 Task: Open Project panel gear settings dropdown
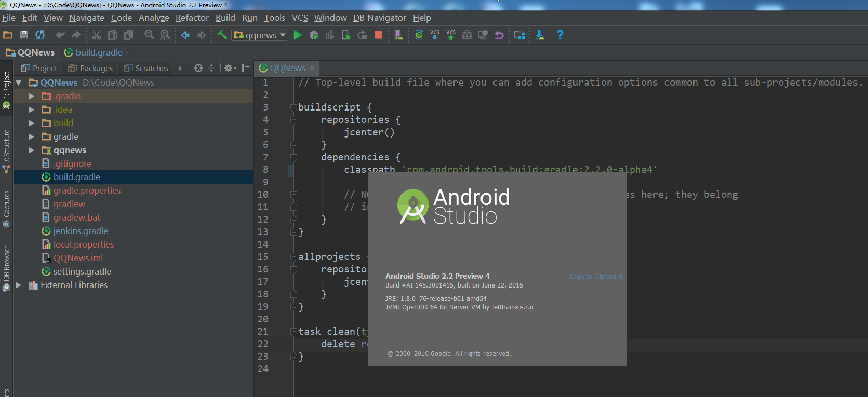(x=230, y=68)
